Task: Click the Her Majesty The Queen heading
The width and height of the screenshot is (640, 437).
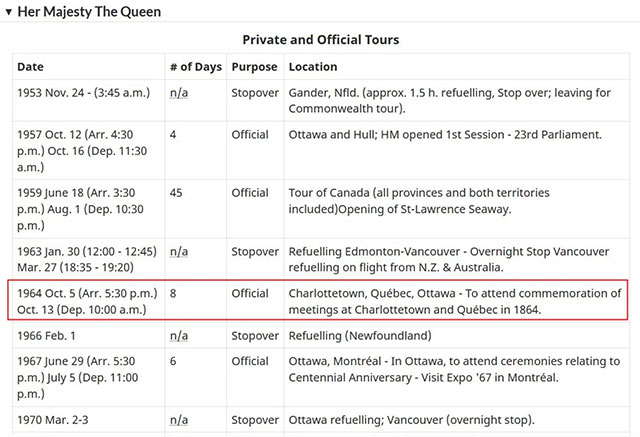Action: tap(89, 12)
